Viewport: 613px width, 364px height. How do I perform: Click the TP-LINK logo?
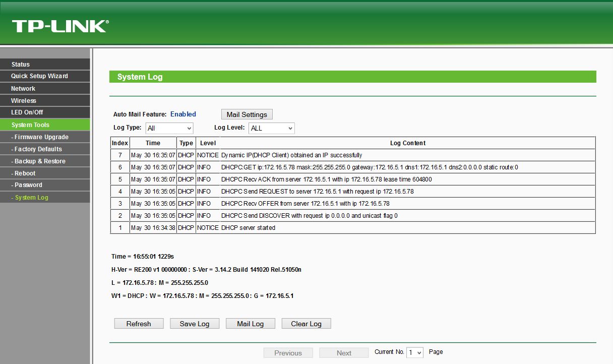coord(60,26)
